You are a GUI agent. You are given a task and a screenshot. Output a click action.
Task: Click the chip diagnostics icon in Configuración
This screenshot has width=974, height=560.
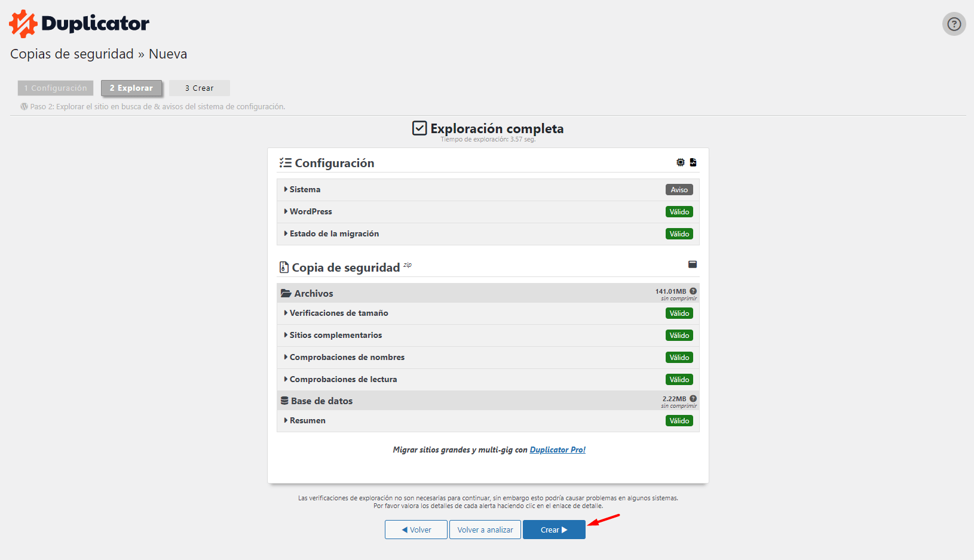click(x=681, y=162)
